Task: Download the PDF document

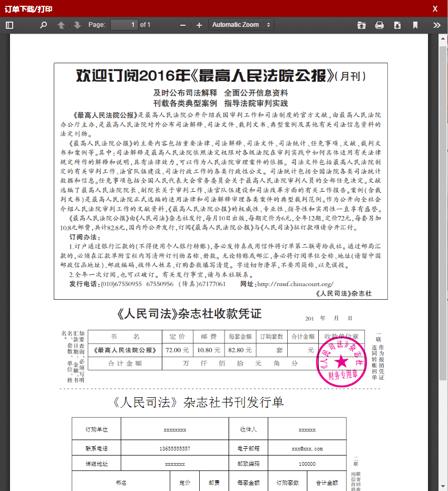Action: pyautogui.click(x=397, y=25)
